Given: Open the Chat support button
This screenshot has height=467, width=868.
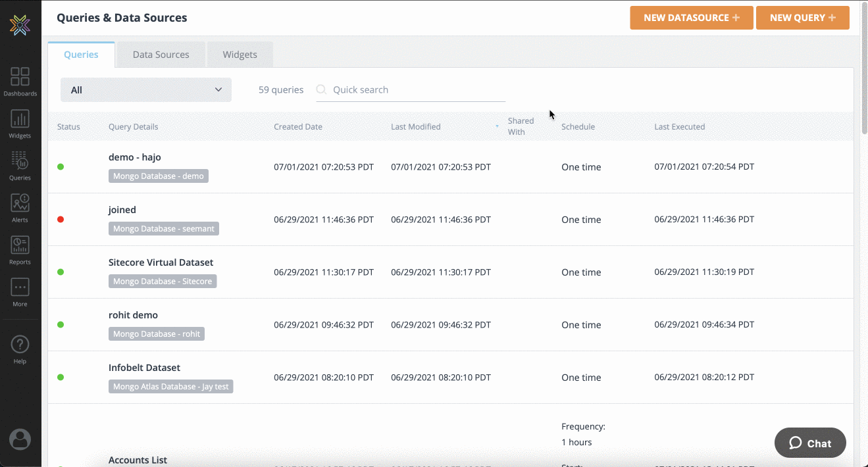Looking at the screenshot, I should [810, 443].
